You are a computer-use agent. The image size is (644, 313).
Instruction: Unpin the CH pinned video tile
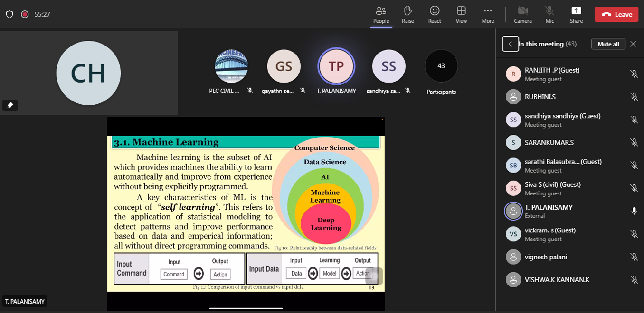(x=10, y=105)
